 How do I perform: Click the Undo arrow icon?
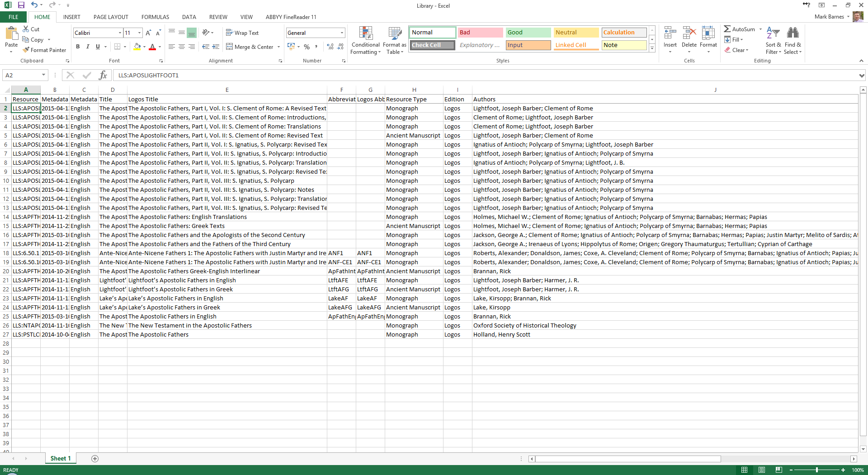pyautogui.click(x=34, y=5)
